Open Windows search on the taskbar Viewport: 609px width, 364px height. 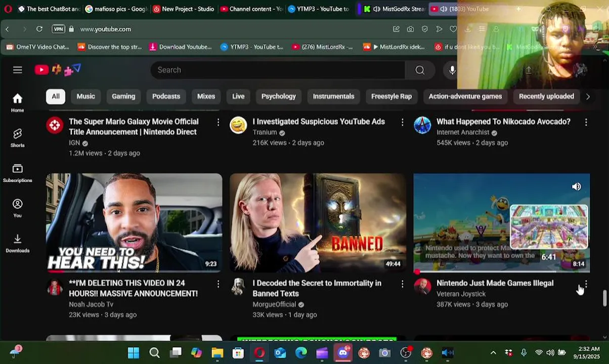click(x=154, y=353)
